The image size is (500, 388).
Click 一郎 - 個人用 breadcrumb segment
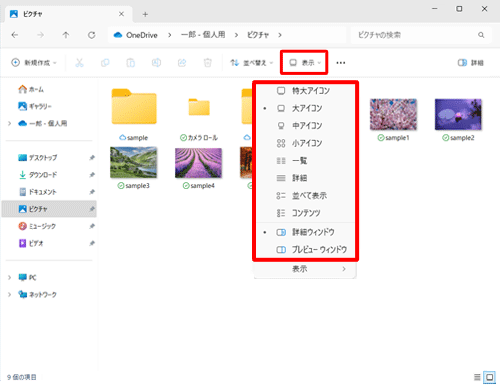pyautogui.click(x=203, y=35)
